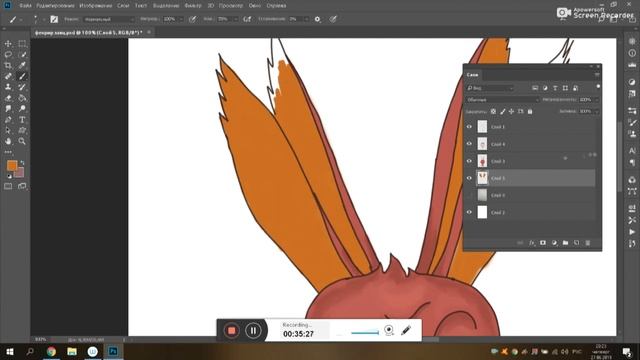The height and width of the screenshot is (360, 640).
Task: Show the hidden gradient-thumbnail layer
Action: pos(469,195)
